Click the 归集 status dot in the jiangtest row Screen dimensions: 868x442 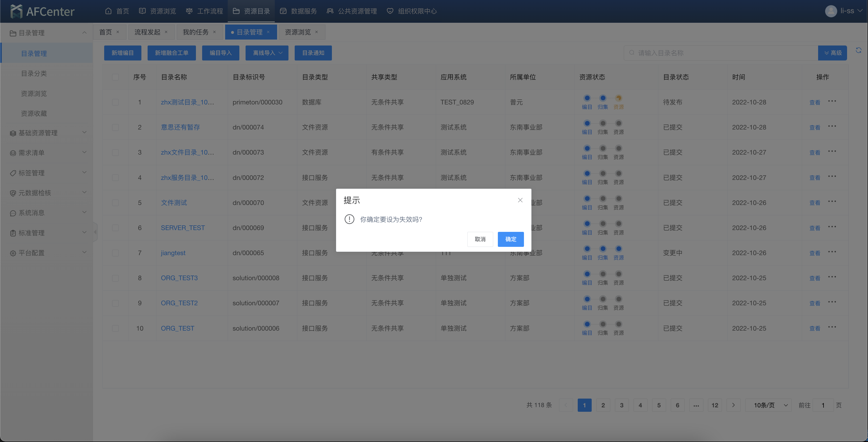pos(603,249)
